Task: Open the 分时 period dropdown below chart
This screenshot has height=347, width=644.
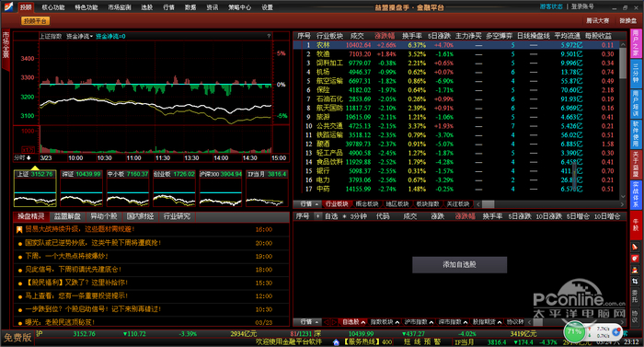Action: pos(22,158)
